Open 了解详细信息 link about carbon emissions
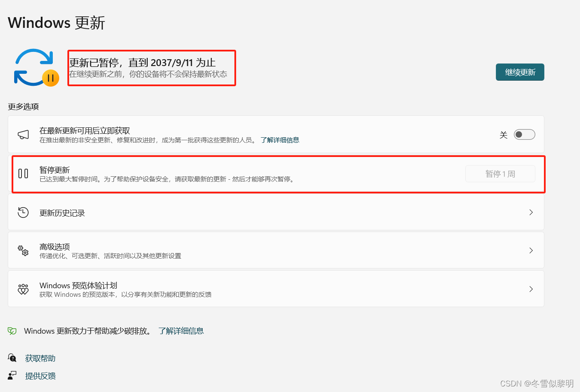Image resolution: width=580 pixels, height=392 pixels. [x=181, y=331]
